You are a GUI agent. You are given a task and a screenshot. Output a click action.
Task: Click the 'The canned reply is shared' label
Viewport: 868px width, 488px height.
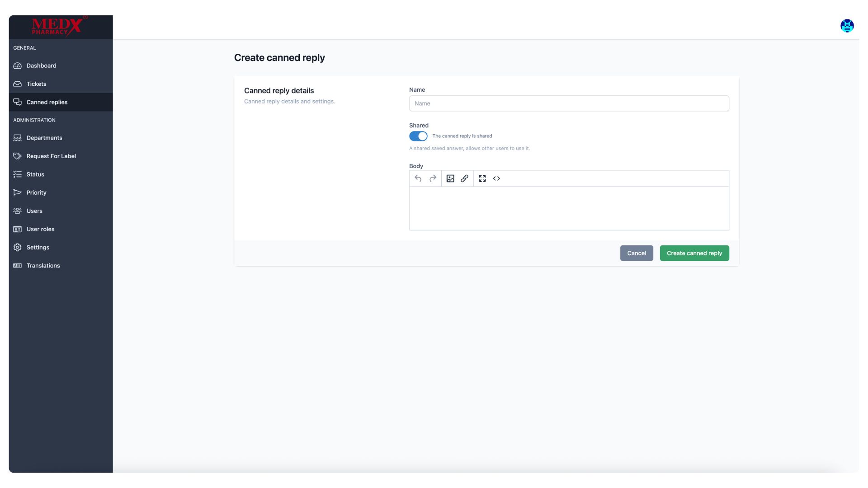tap(462, 136)
